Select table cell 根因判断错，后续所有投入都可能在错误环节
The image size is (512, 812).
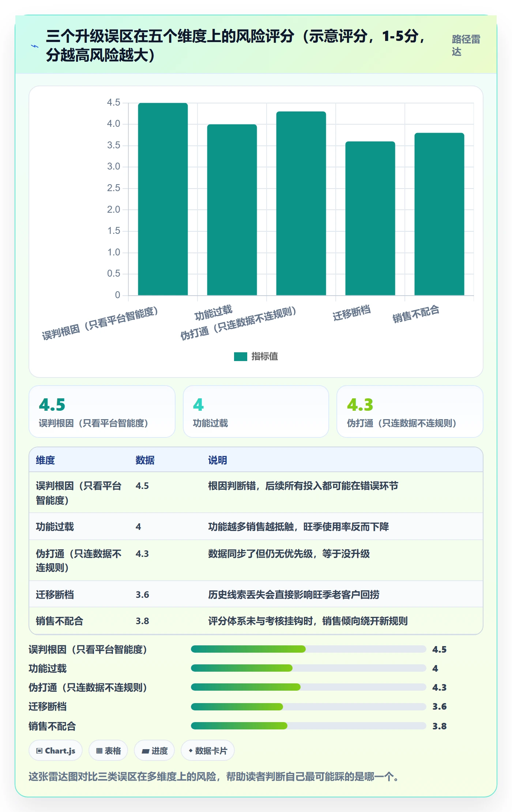coord(303,486)
